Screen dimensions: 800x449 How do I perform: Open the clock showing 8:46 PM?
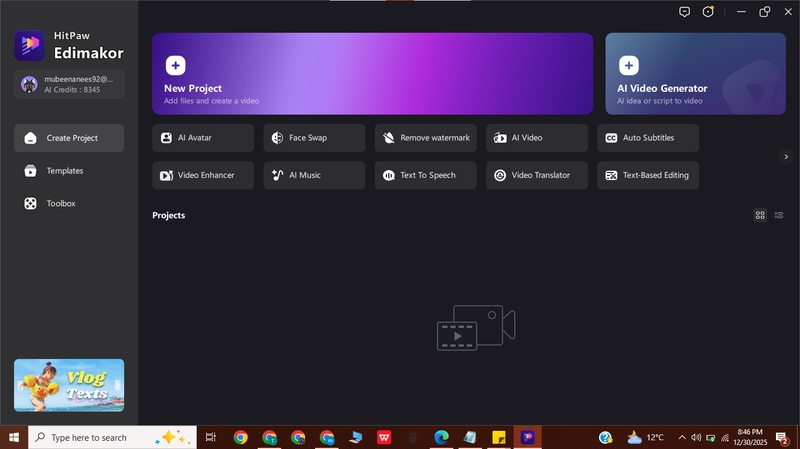[x=750, y=437]
